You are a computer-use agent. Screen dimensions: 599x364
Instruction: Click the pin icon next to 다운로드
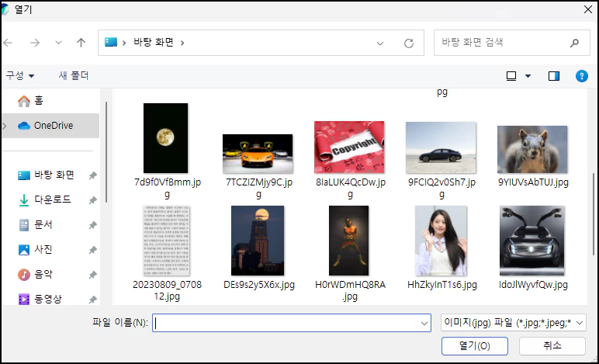[92, 200]
